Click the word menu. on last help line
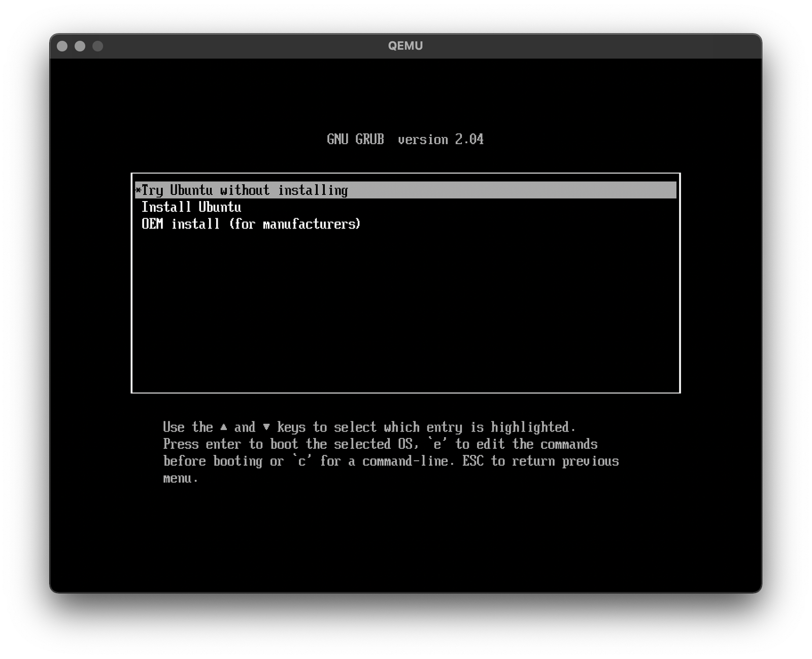Screen dimensions: 812x659 (180, 478)
